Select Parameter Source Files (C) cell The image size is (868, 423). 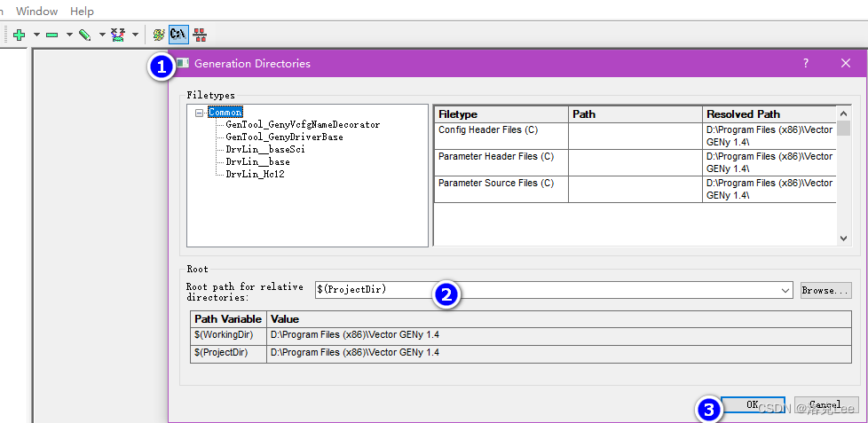[x=501, y=189]
